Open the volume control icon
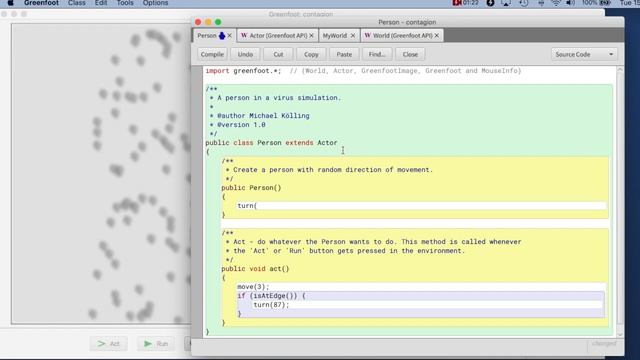 [571, 3]
